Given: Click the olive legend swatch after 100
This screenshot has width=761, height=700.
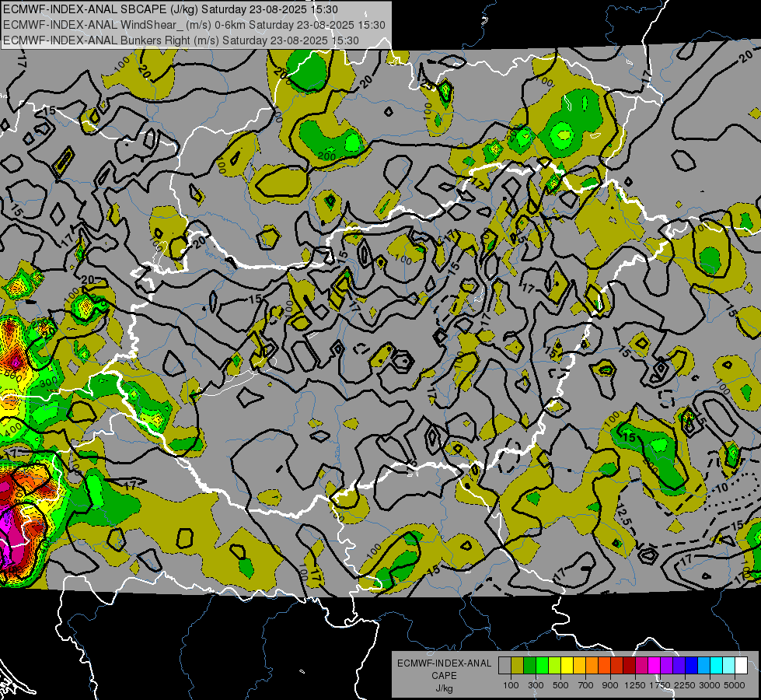Looking at the screenshot, I should click(x=518, y=665).
